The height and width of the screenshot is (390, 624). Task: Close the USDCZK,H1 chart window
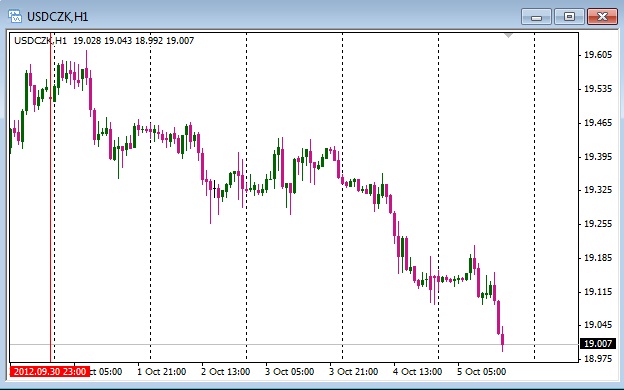[602, 17]
